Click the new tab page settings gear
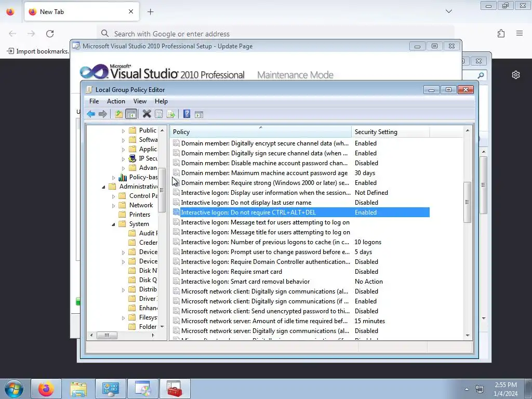This screenshot has width=532, height=399. [516, 75]
